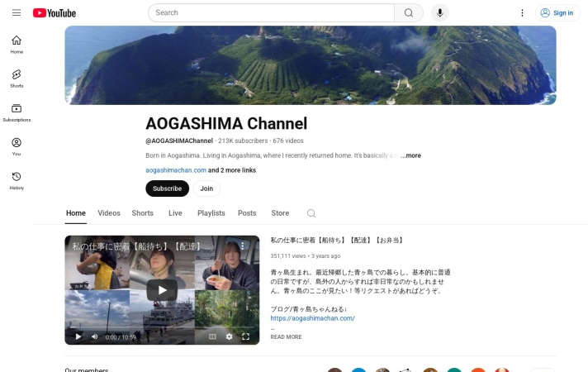588x372 pixels.
Task: Open History in sidebar
Action: (17, 180)
